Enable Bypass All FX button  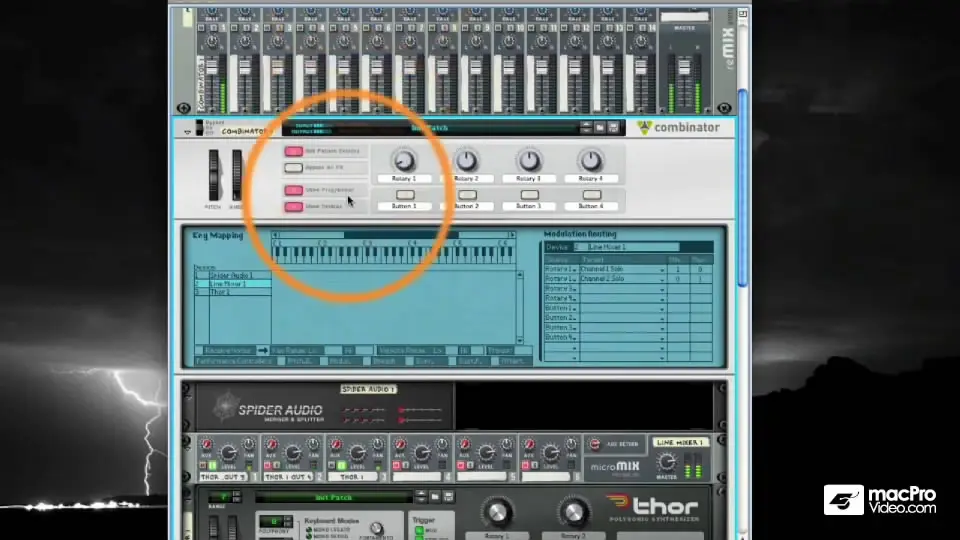[x=293, y=168]
